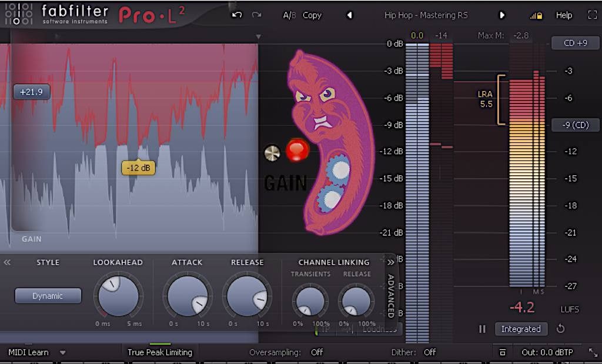The height and width of the screenshot is (364, 602).
Task: Change Dither Off setting
Action: click(x=430, y=352)
